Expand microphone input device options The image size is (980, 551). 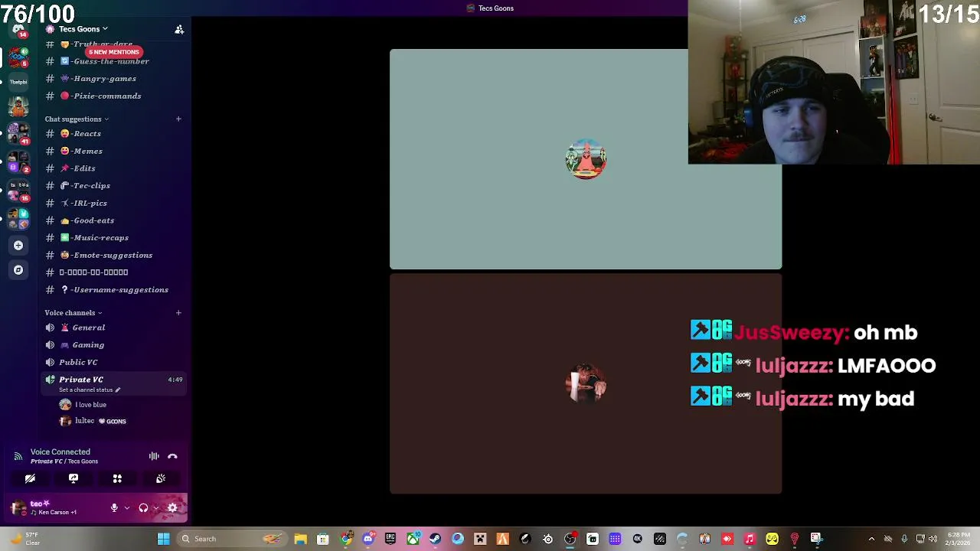click(126, 507)
